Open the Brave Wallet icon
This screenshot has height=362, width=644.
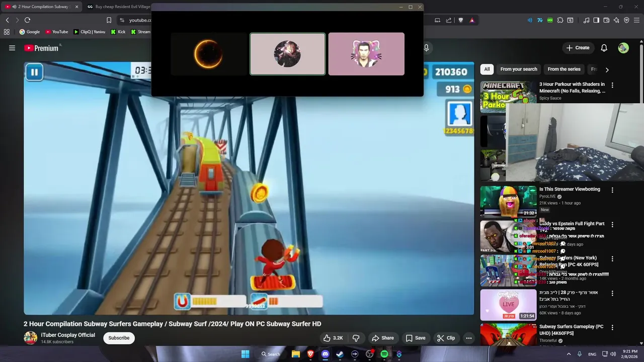pyautogui.click(x=606, y=20)
